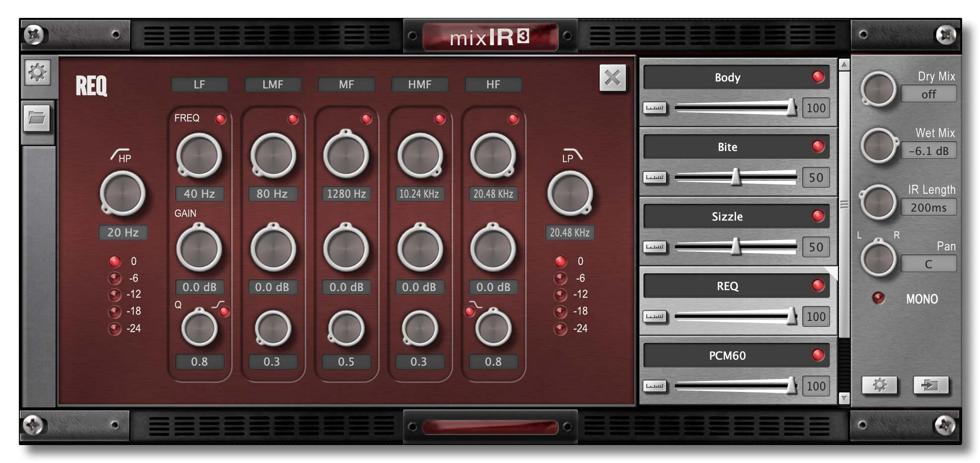Click the HMF Q knob
Screen dimensions: 980x463
point(420,328)
